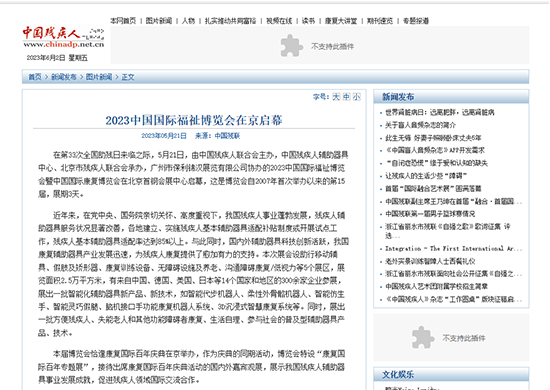Open the 人物 navigation item

188,21
